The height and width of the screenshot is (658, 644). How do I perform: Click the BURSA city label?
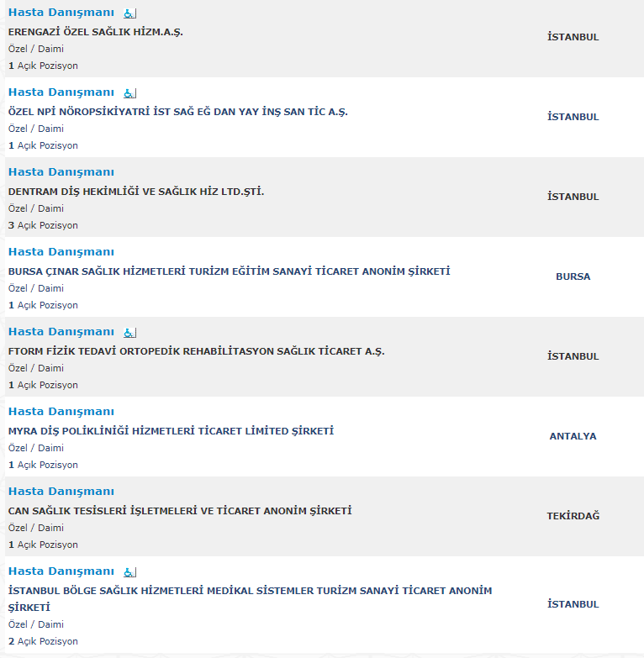point(573,276)
